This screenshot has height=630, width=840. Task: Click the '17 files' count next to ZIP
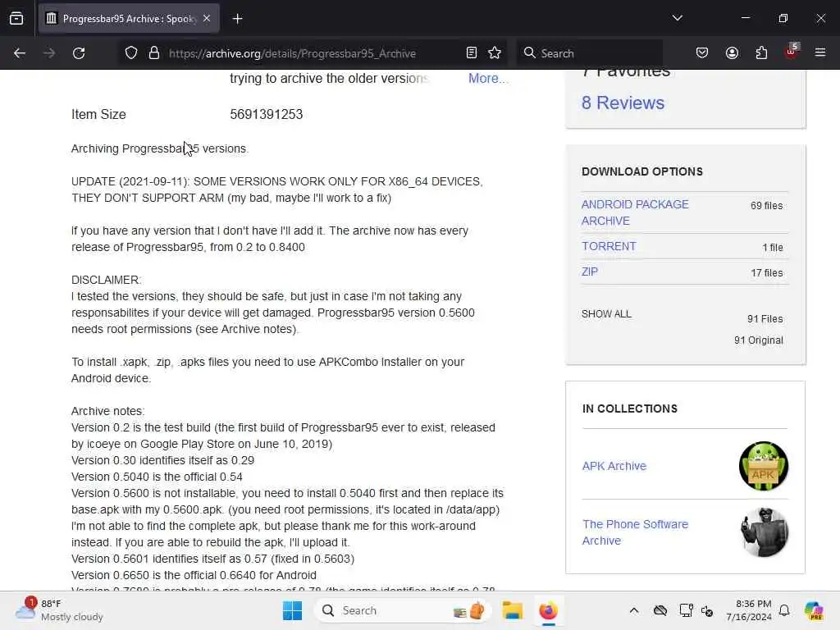[x=767, y=272]
